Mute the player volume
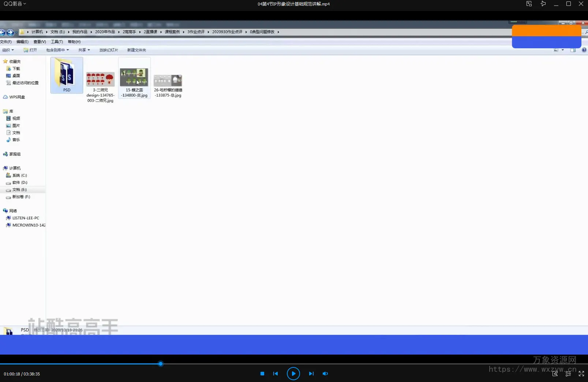 tap(325, 374)
